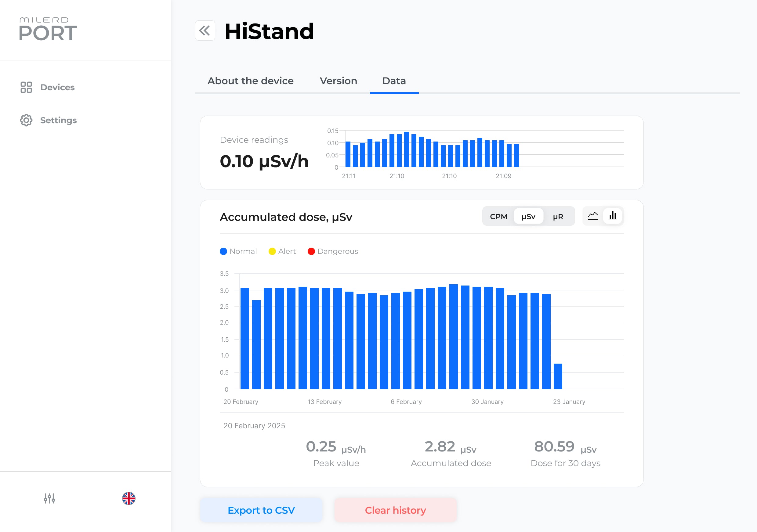The width and height of the screenshot is (757, 532).
Task: Click the sliders adjustment icon
Action: click(x=49, y=498)
